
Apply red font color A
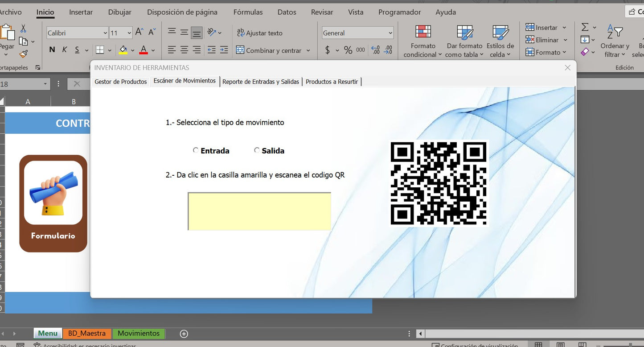click(x=143, y=50)
